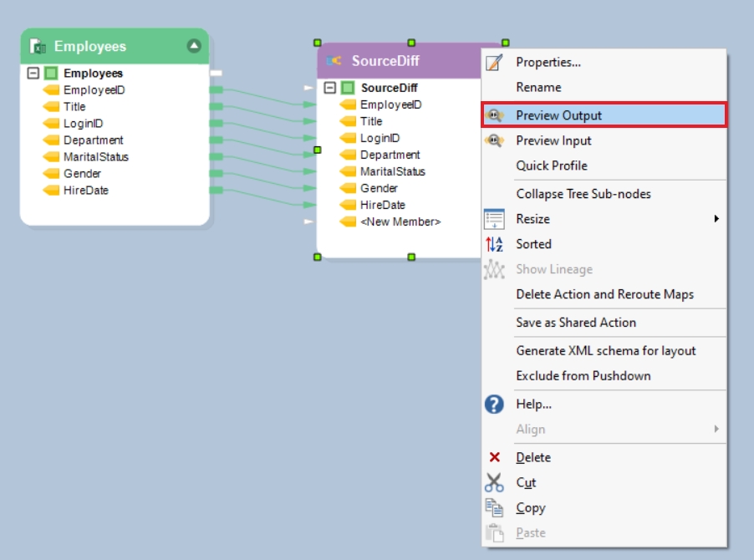The height and width of the screenshot is (560, 754).
Task: Select Rename from the context menu
Action: (538, 87)
